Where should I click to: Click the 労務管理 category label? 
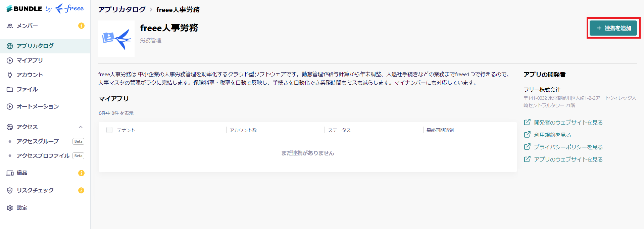pos(151,40)
